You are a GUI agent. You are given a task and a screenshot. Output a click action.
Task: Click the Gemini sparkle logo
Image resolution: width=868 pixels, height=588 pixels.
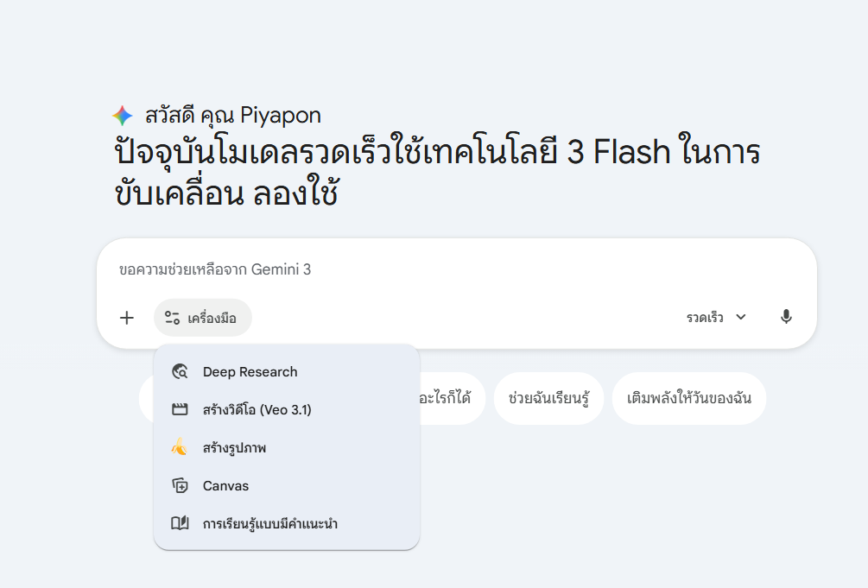(123, 116)
